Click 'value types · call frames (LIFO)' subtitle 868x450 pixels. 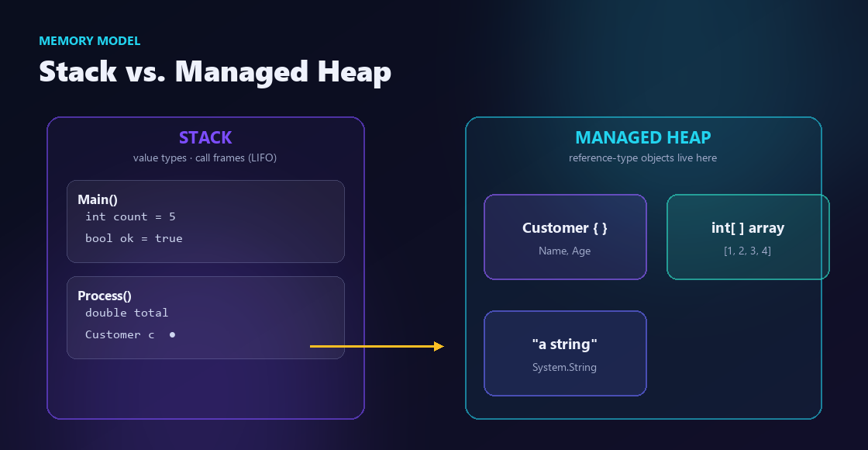(205, 158)
